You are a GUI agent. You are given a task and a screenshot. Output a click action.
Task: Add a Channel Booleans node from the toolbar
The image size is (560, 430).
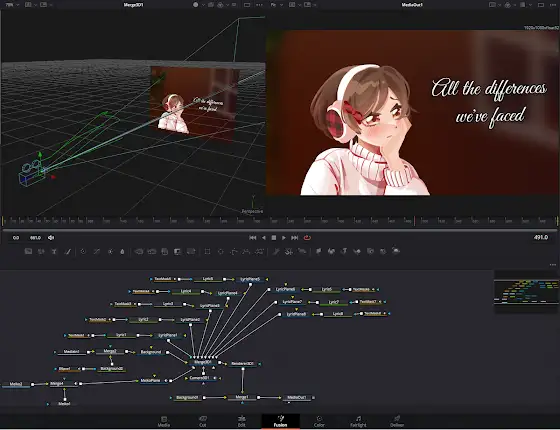[152, 251]
